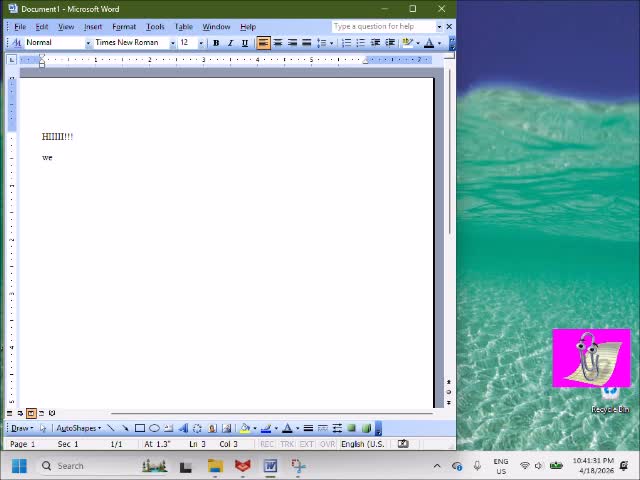The width and height of the screenshot is (640, 480).
Task: Select the Line drawing tool
Action: 111,428
